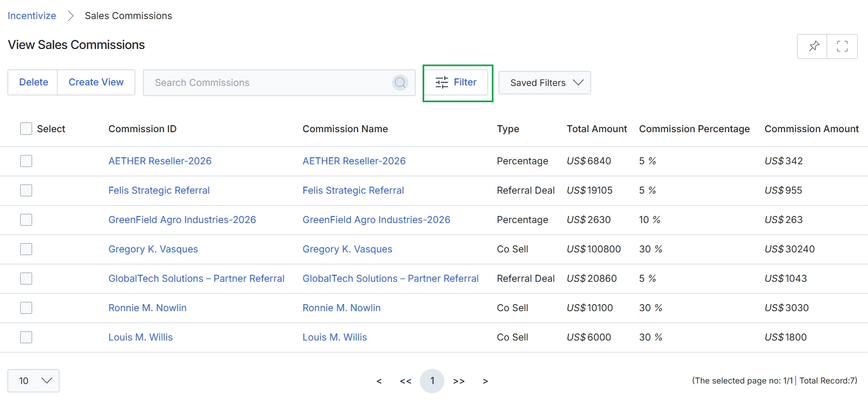Click the 10 % commission percentage cell
Screen dimensions: 868x402
[x=650, y=220]
